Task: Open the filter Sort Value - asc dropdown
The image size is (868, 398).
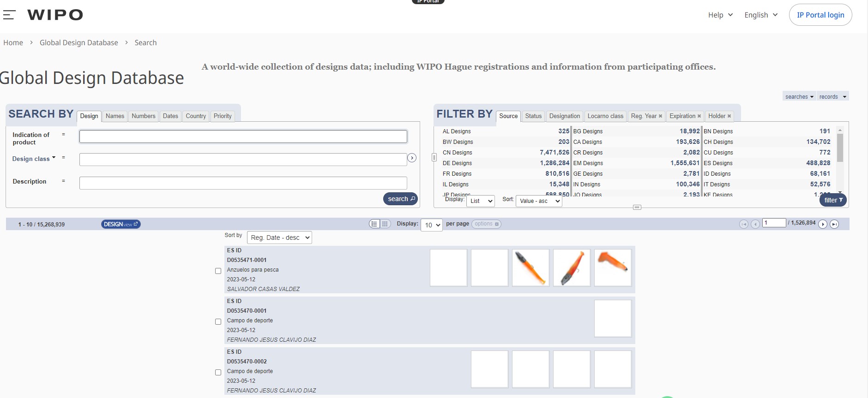Action: pyautogui.click(x=539, y=201)
